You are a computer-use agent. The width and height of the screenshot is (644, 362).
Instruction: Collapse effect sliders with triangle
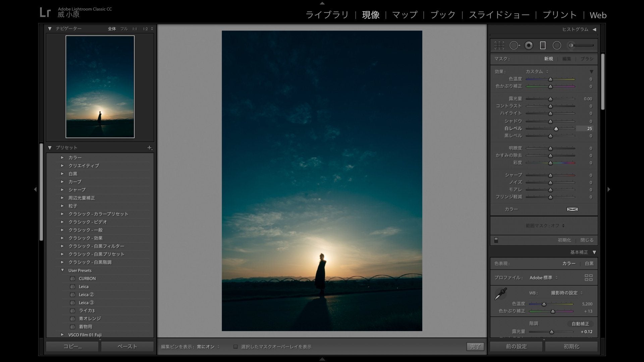(x=591, y=72)
